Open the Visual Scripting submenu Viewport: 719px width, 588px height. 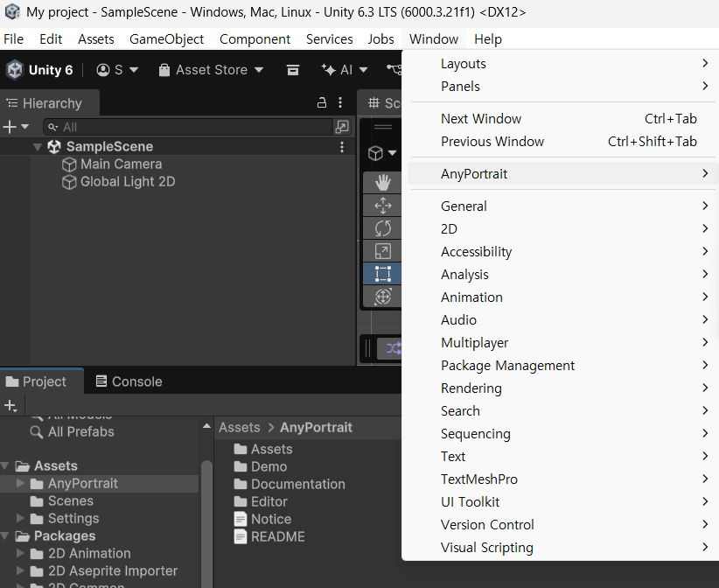tap(562, 548)
